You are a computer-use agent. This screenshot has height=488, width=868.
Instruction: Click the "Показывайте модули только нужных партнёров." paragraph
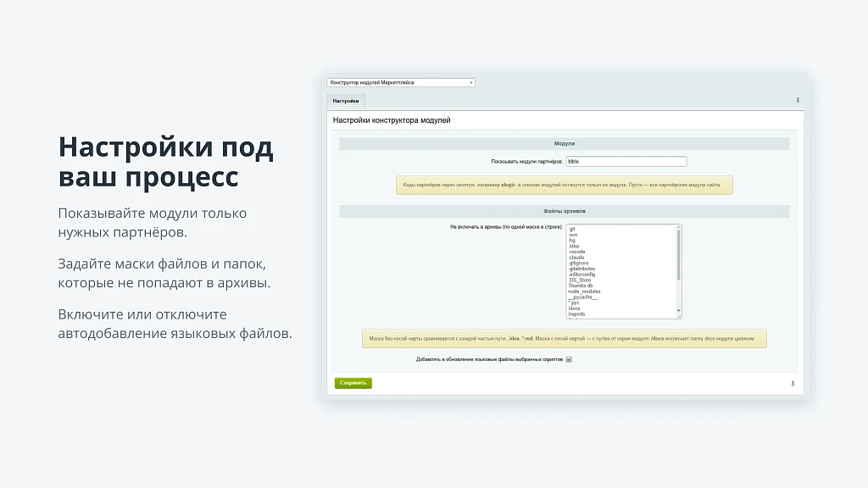point(153,223)
